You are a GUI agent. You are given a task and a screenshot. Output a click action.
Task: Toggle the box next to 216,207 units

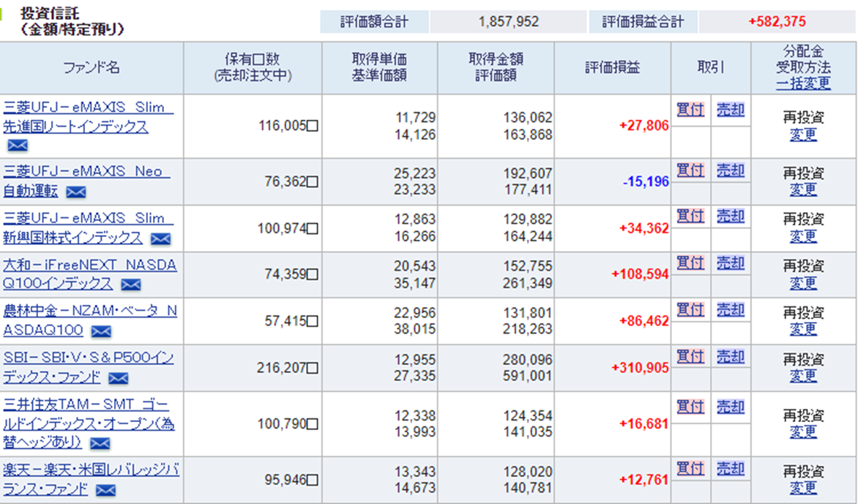click(312, 368)
